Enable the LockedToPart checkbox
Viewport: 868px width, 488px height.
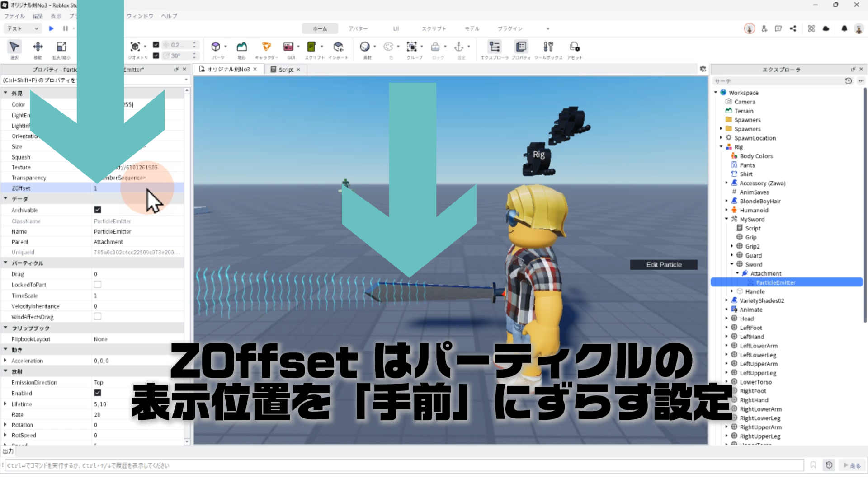click(x=98, y=285)
